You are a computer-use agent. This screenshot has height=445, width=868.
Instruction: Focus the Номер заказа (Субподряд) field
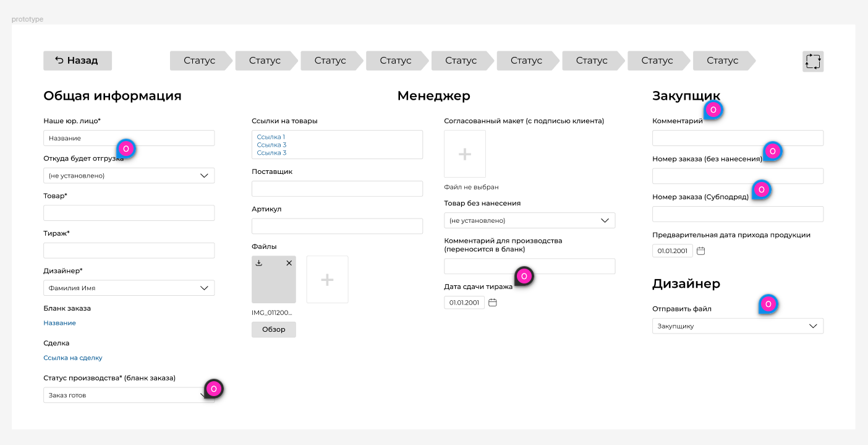738,214
